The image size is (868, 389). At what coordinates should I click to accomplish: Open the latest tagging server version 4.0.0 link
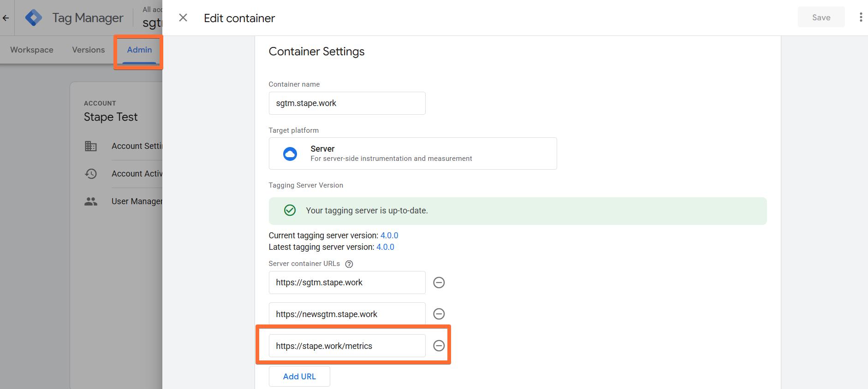(385, 247)
